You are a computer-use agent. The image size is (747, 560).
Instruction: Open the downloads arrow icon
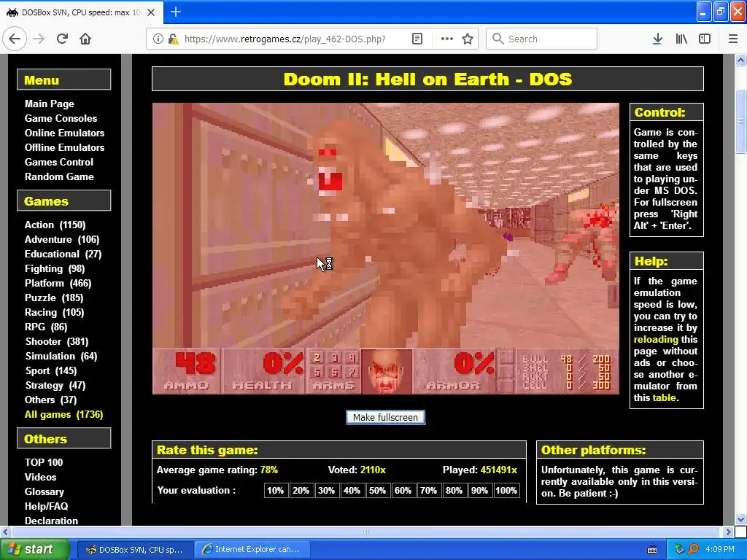pyautogui.click(x=657, y=39)
